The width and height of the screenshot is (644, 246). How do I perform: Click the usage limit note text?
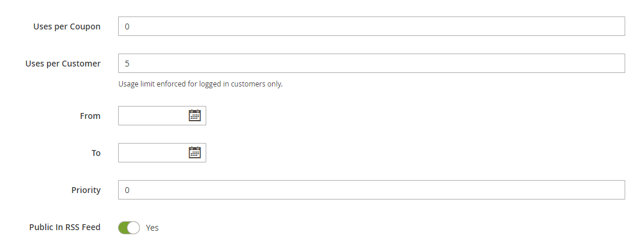[200, 84]
